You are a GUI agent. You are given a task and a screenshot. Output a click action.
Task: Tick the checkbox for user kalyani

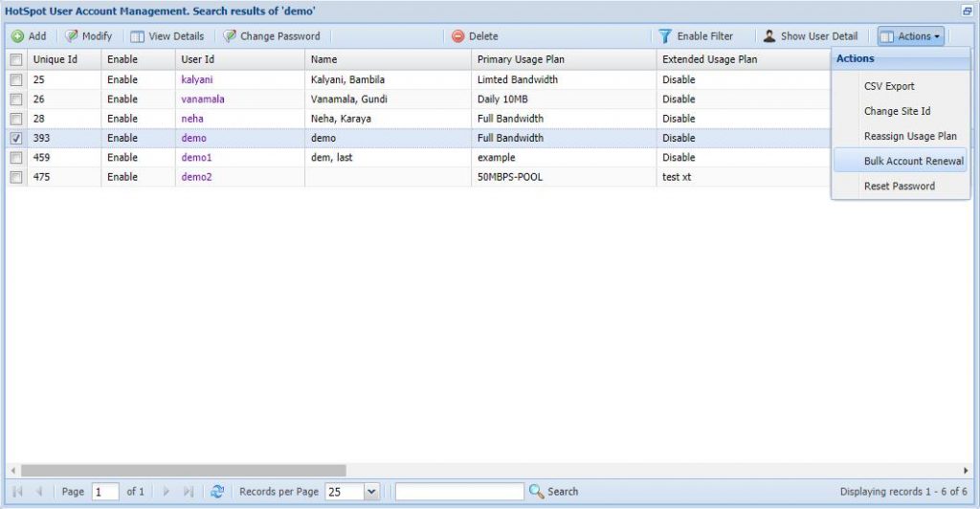click(15, 79)
